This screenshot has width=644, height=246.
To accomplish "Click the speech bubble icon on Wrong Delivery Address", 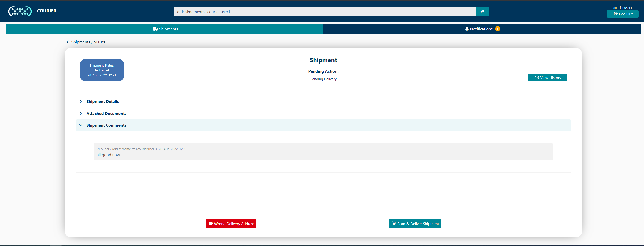I will (x=211, y=224).
